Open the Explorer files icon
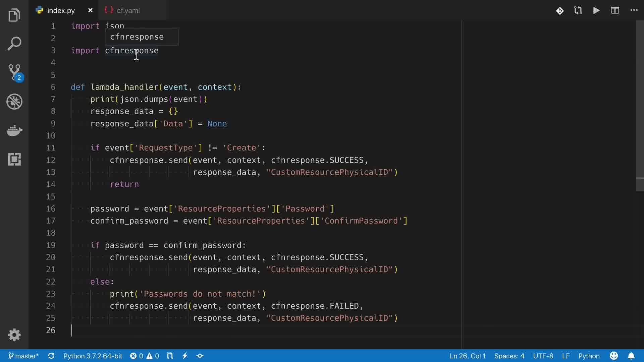 click(14, 15)
